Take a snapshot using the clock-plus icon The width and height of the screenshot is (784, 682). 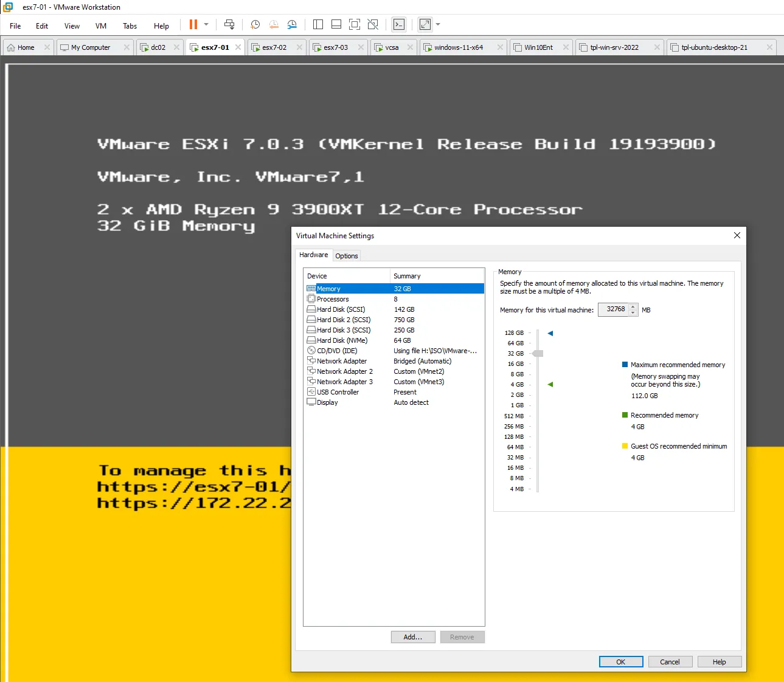pyautogui.click(x=255, y=24)
